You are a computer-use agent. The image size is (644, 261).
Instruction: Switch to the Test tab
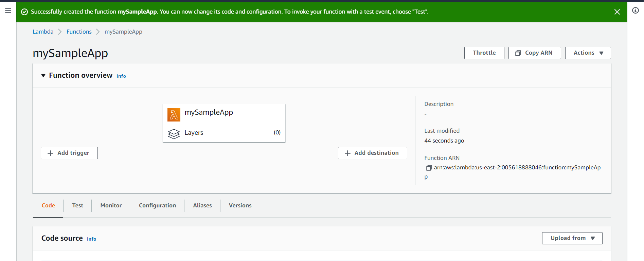pos(77,205)
